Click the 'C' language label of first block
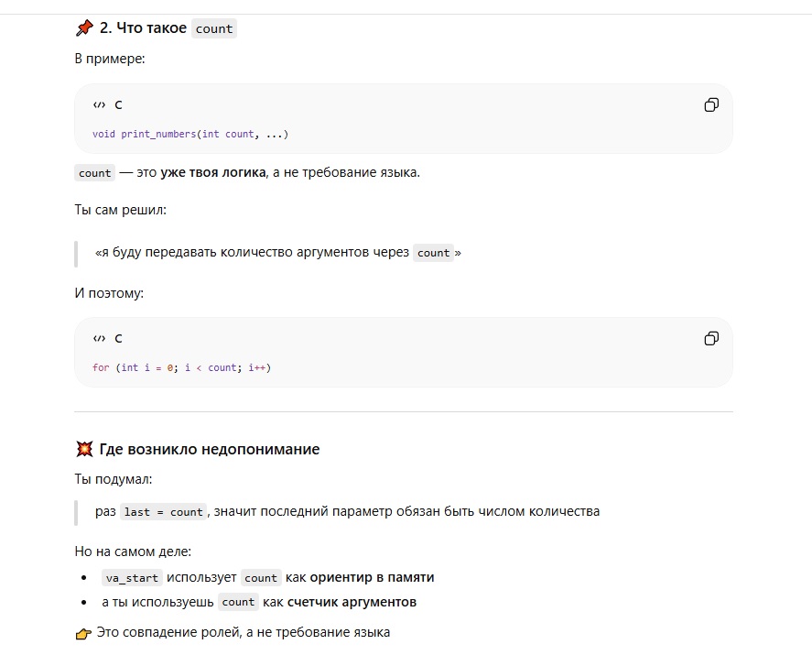812x666 pixels. 118,105
